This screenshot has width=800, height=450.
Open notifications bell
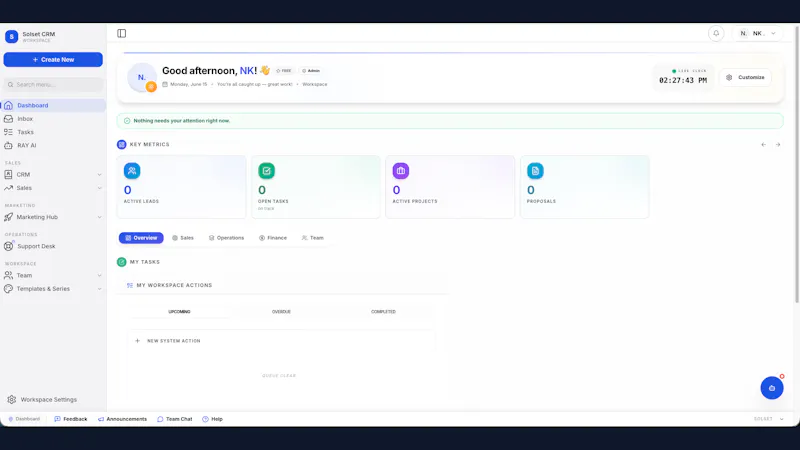coord(716,33)
